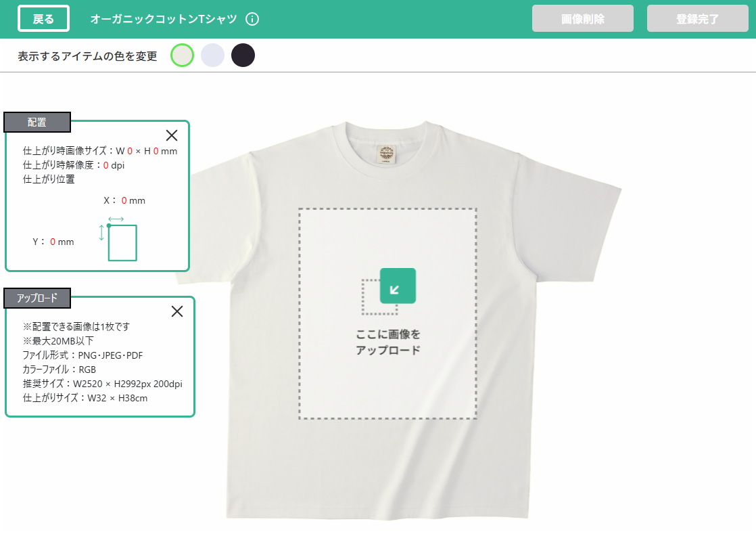Click the オーガニックコットンTシャツ product title
Image resolution: width=756 pixels, height=534 pixels.
(164, 19)
